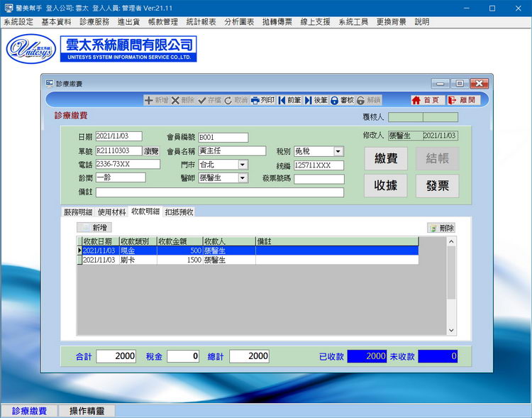
Task: Switch to the 扣抵預收 tab
Action: coord(179,212)
